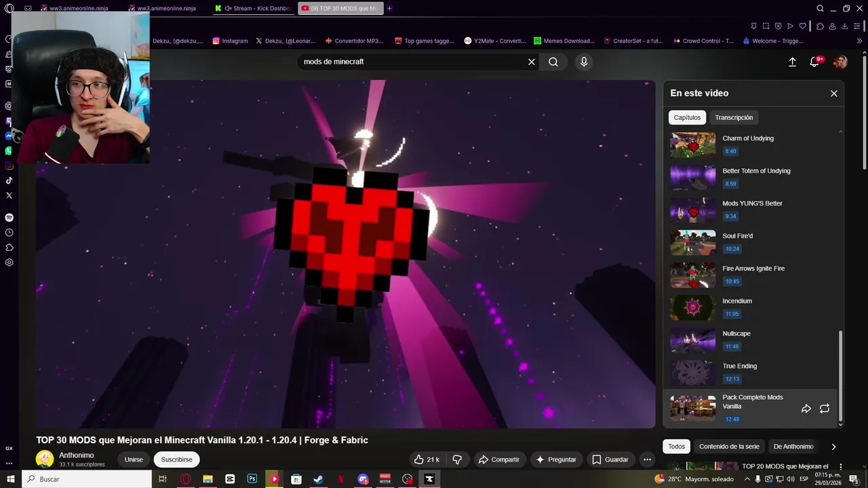The image size is (868, 488).
Task: Expand more filter chips with right arrow
Action: click(x=833, y=447)
